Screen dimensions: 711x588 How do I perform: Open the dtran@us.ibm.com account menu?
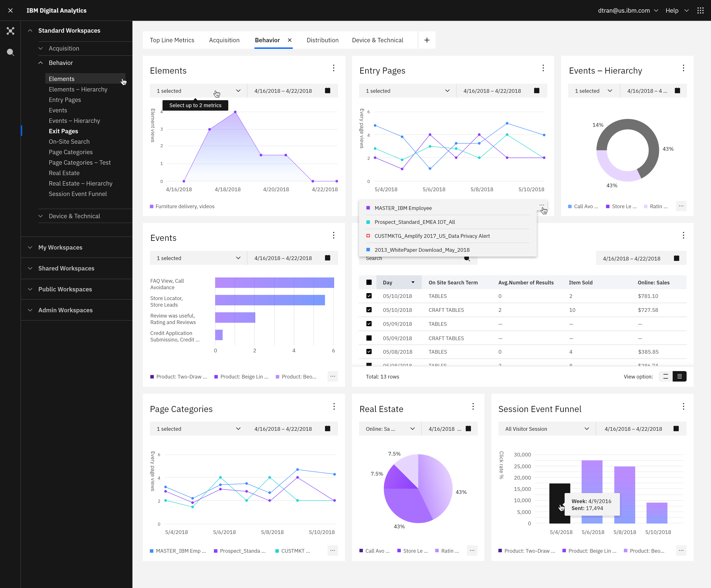point(628,10)
